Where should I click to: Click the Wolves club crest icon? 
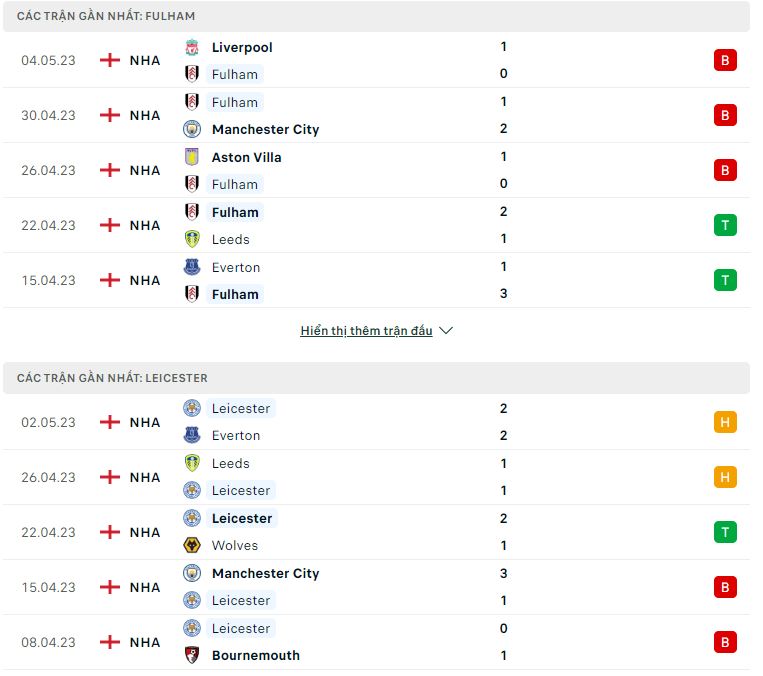[x=192, y=545]
